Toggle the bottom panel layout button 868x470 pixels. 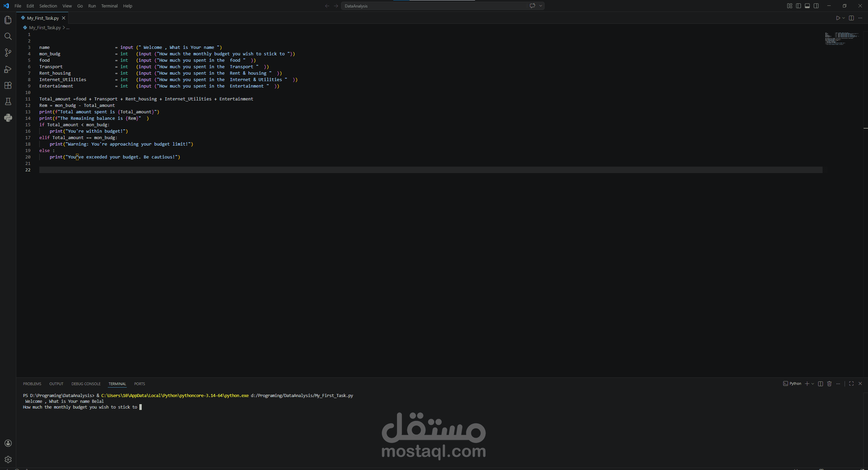tap(807, 6)
